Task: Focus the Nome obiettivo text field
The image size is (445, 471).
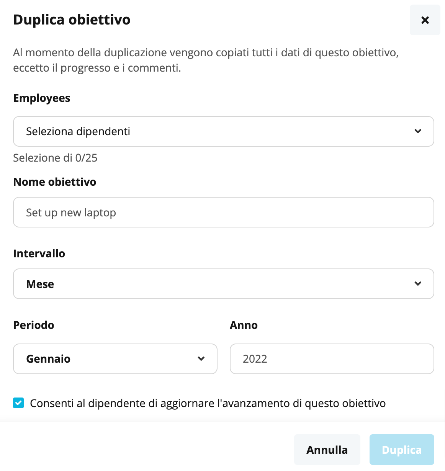Action: 223,212
